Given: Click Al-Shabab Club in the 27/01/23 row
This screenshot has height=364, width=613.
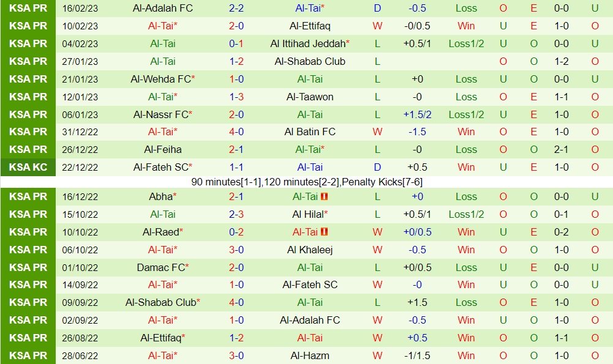Looking at the screenshot, I should (x=310, y=61).
